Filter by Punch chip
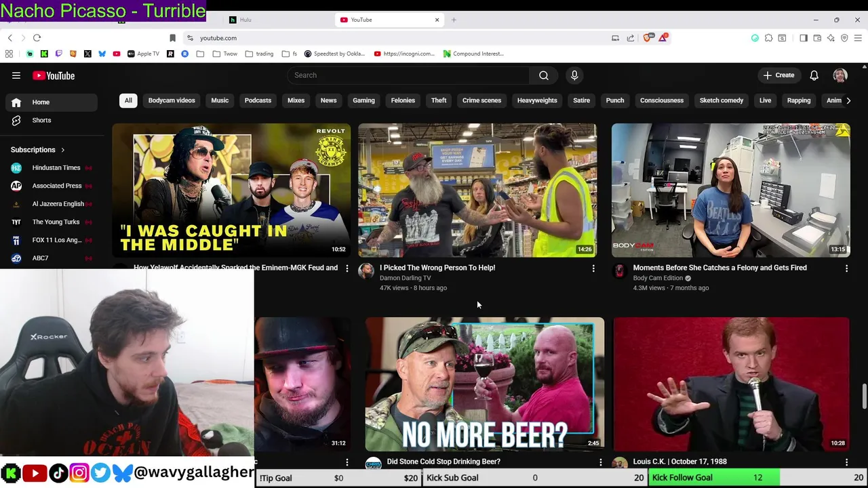868x488 pixels. (x=615, y=100)
